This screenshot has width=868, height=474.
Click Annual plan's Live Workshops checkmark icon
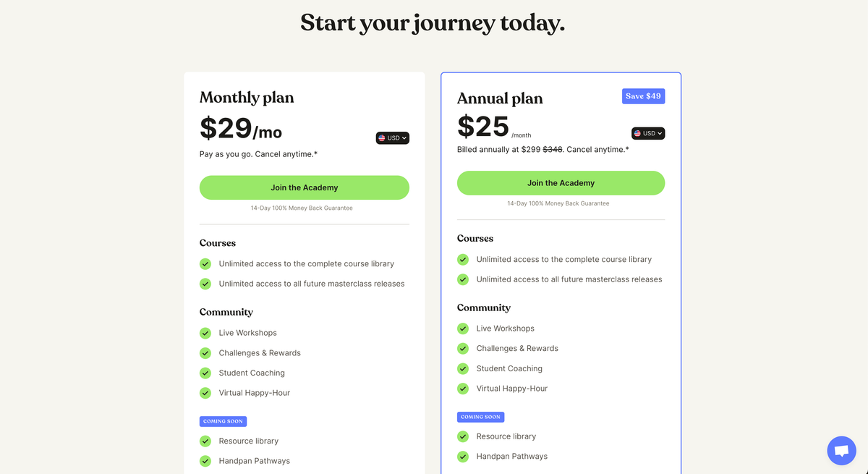coord(463,329)
